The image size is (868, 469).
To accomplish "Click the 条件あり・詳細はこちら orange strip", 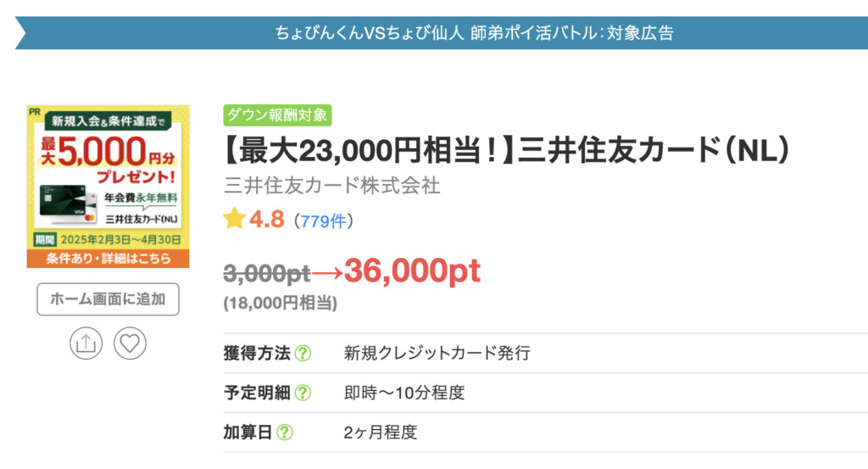I will coord(108,259).
